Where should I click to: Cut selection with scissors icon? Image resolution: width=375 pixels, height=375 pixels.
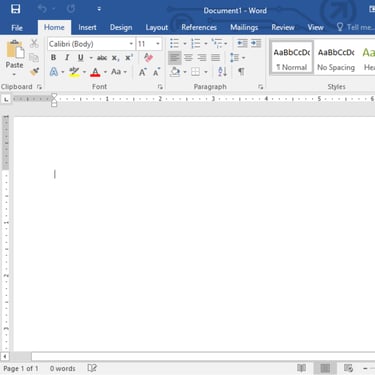(x=34, y=43)
